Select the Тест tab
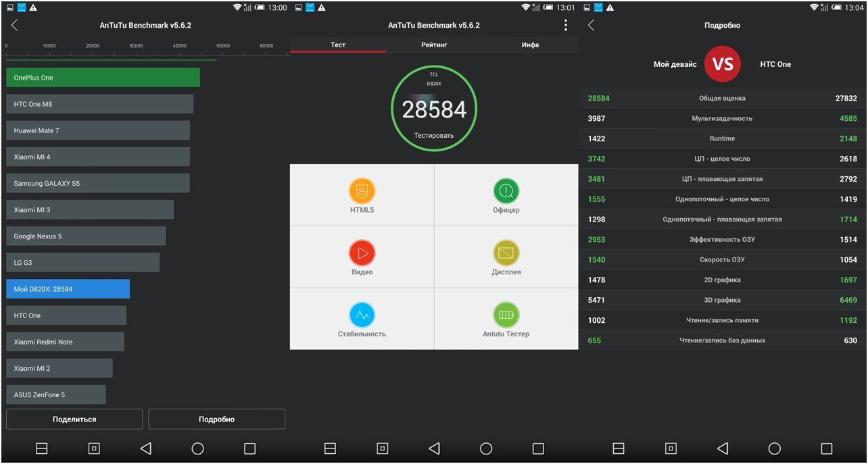Image resolution: width=868 pixels, height=464 pixels. point(338,45)
